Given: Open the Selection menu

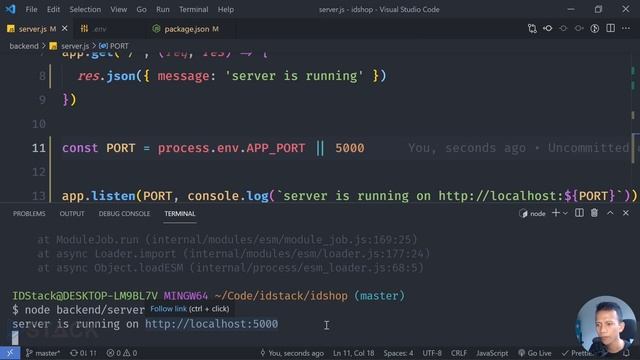Looking at the screenshot, I should [85, 9].
